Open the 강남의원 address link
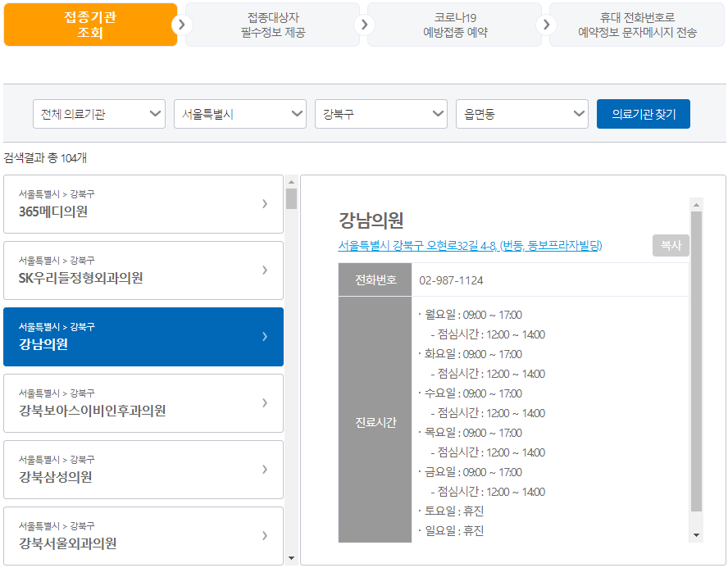The width and height of the screenshot is (728, 568). (x=470, y=245)
